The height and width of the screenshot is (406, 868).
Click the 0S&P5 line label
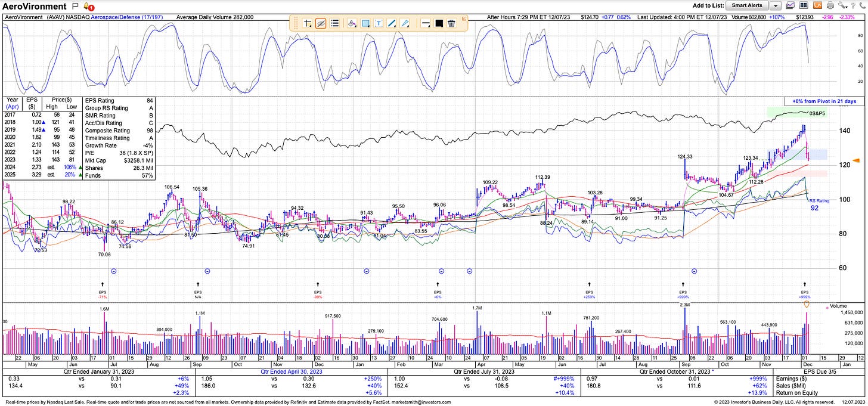click(x=817, y=113)
